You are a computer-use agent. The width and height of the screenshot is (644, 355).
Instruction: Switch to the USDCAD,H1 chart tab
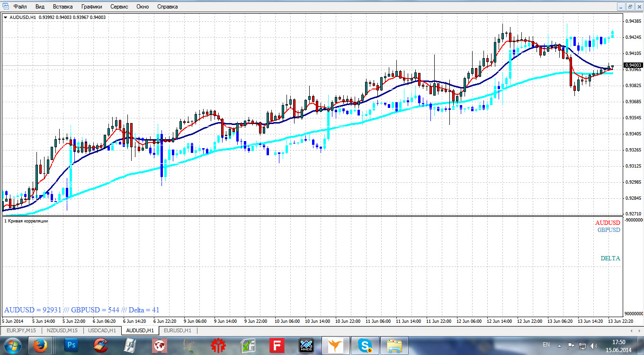[x=101, y=330]
